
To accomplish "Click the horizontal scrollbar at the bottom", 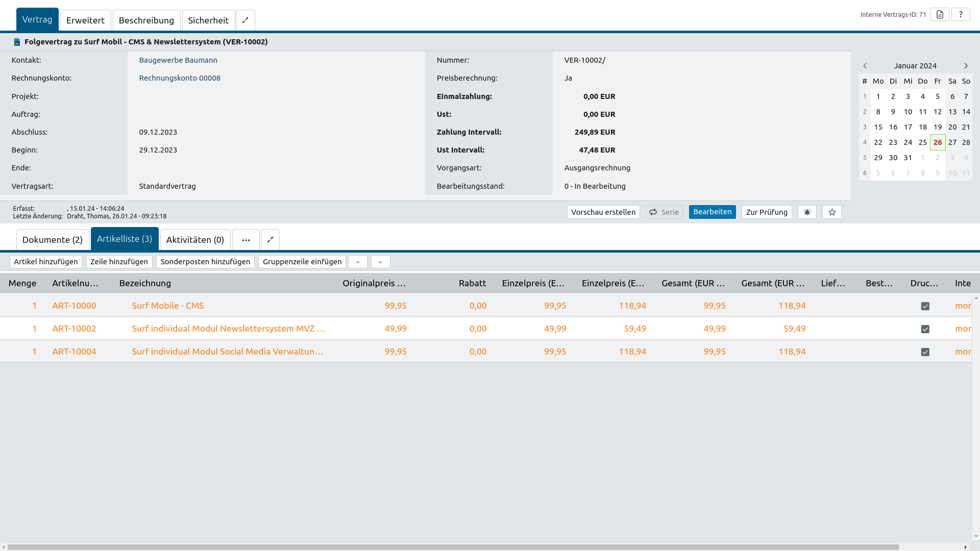I will click(453, 547).
